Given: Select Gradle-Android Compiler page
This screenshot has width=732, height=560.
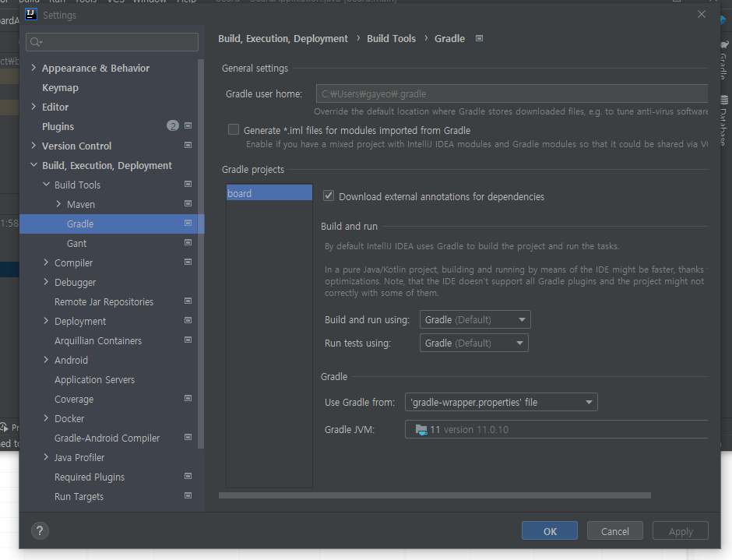Looking at the screenshot, I should click(107, 438).
